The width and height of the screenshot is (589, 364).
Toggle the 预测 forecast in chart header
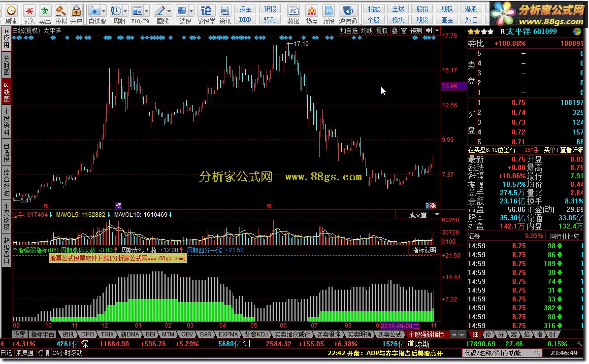click(x=416, y=31)
